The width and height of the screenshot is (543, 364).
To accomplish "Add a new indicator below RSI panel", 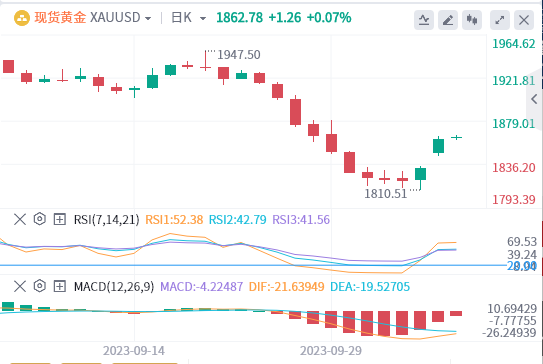I will [x=60, y=219].
